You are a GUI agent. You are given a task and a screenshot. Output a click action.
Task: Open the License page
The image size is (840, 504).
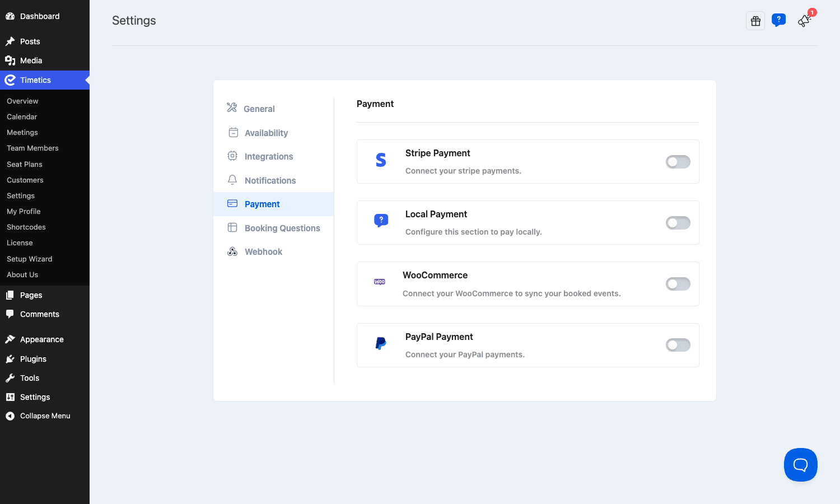click(20, 242)
